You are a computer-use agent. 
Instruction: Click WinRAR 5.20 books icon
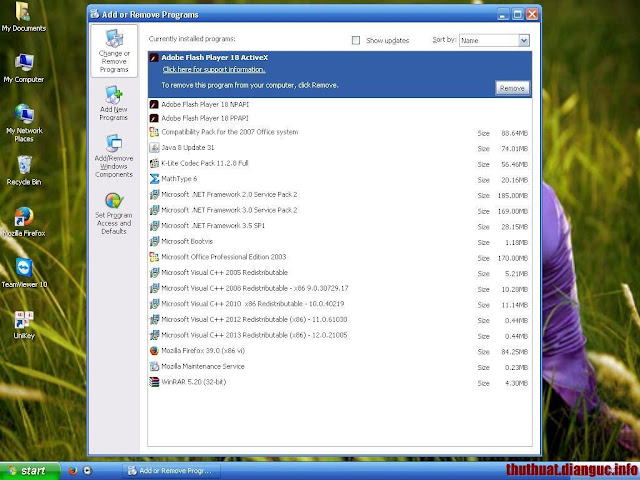tap(154, 382)
